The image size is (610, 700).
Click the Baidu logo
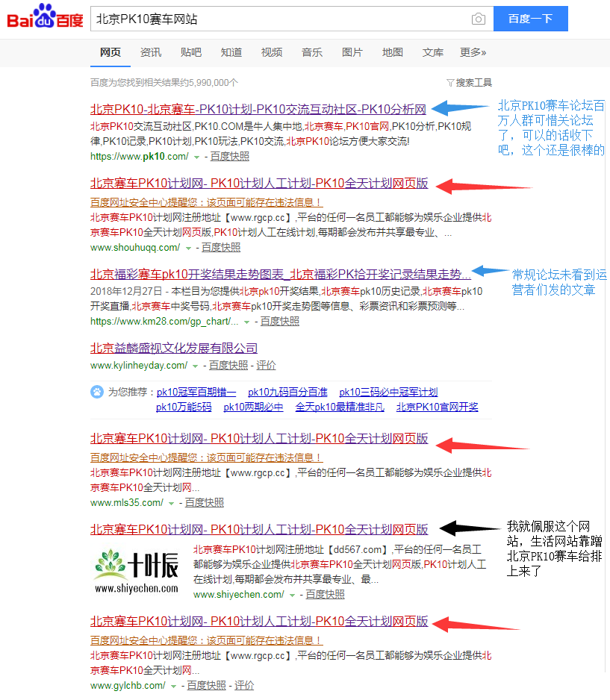point(45,16)
